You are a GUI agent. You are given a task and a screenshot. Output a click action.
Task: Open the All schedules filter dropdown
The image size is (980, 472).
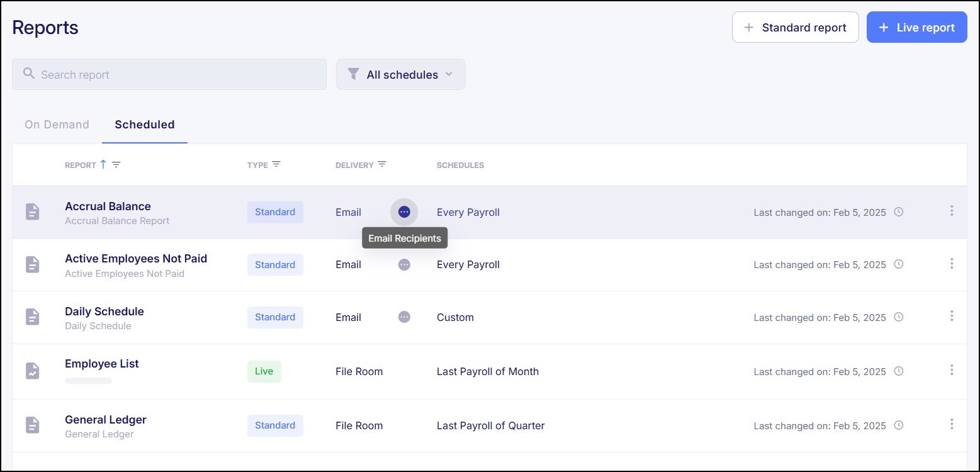tap(401, 74)
